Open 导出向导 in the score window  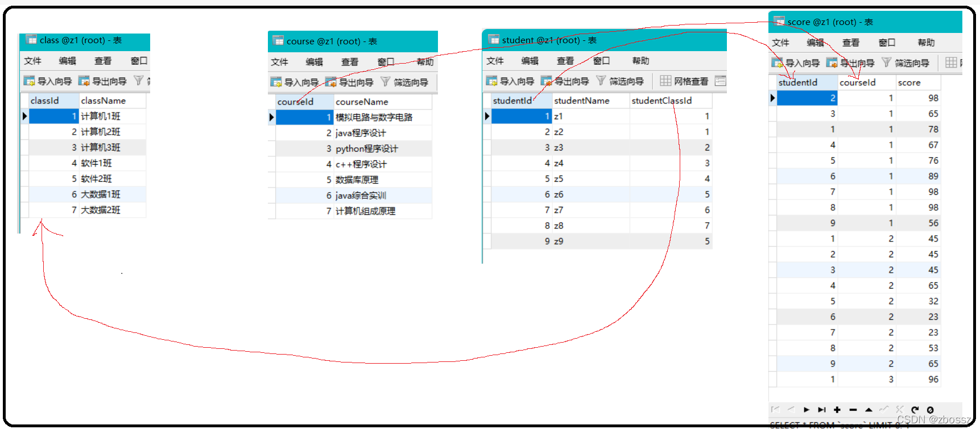[850, 63]
